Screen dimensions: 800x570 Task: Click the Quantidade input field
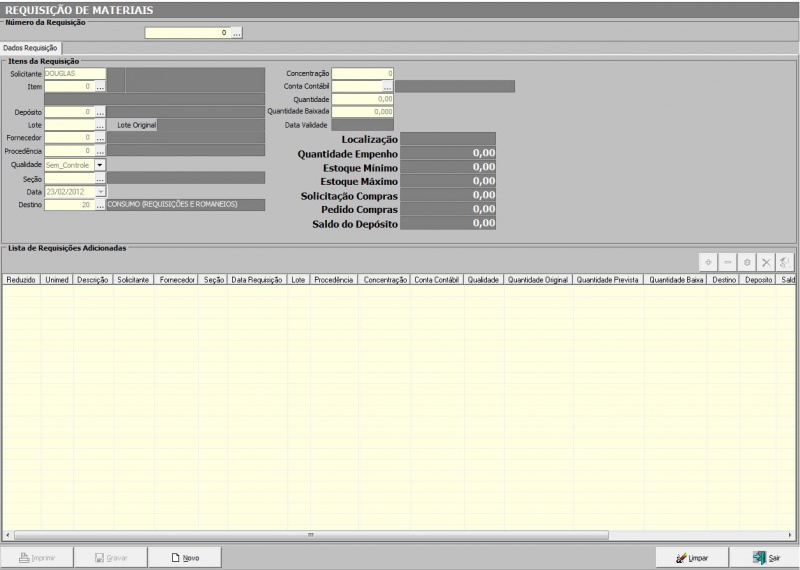[362, 99]
